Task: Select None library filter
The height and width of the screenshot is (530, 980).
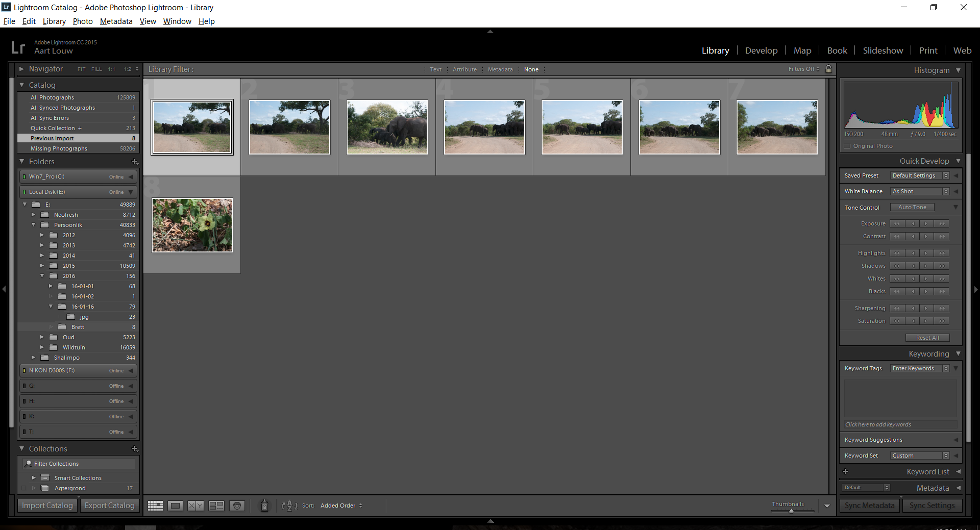Action: tap(531, 69)
